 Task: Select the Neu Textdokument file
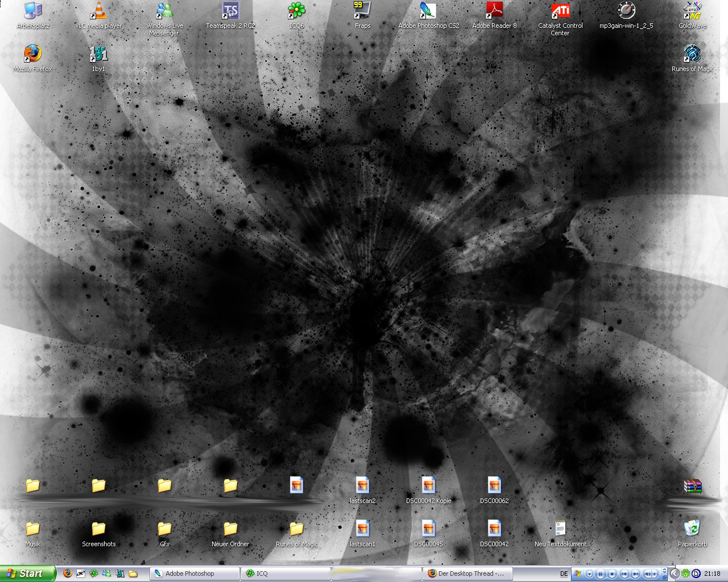click(x=560, y=529)
